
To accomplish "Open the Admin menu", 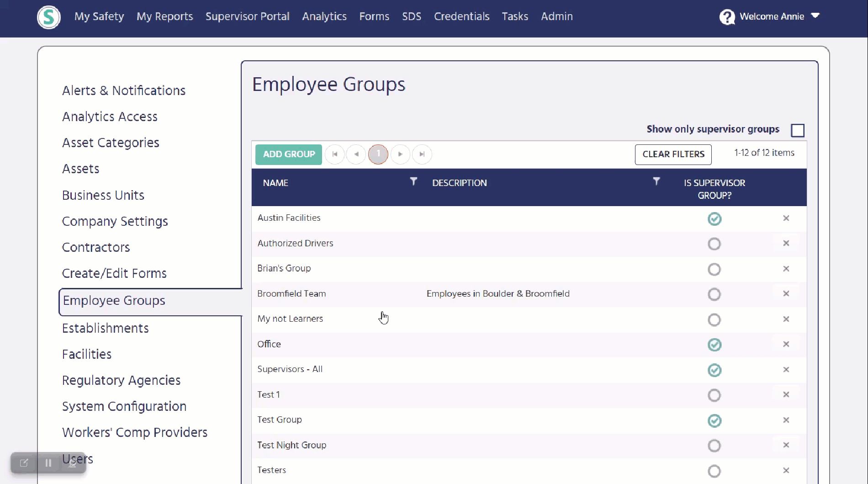I will point(556,16).
